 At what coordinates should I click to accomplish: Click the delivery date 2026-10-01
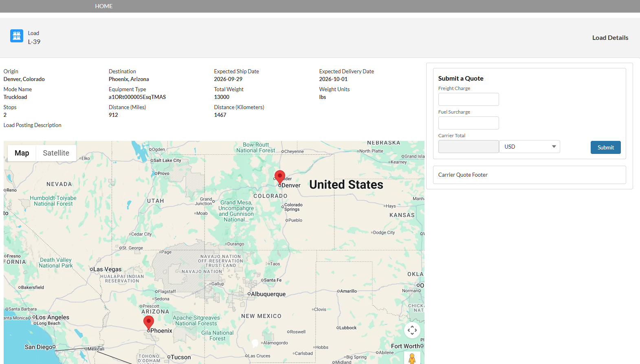(333, 79)
